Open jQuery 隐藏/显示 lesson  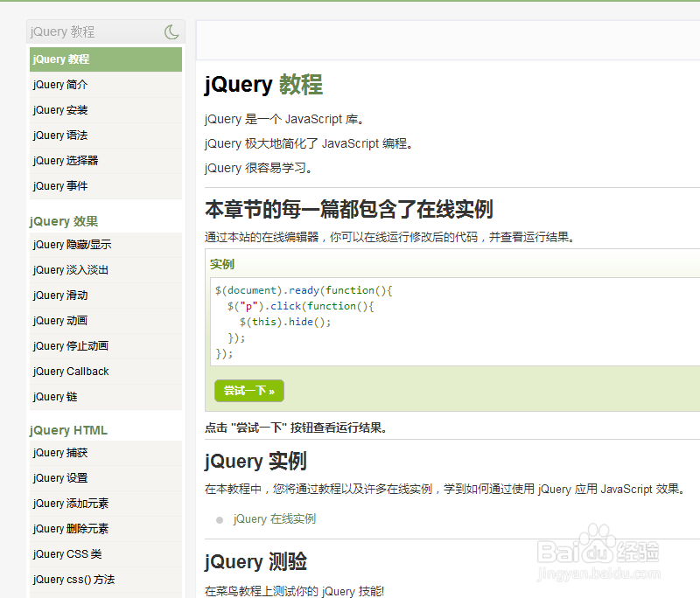pos(106,245)
